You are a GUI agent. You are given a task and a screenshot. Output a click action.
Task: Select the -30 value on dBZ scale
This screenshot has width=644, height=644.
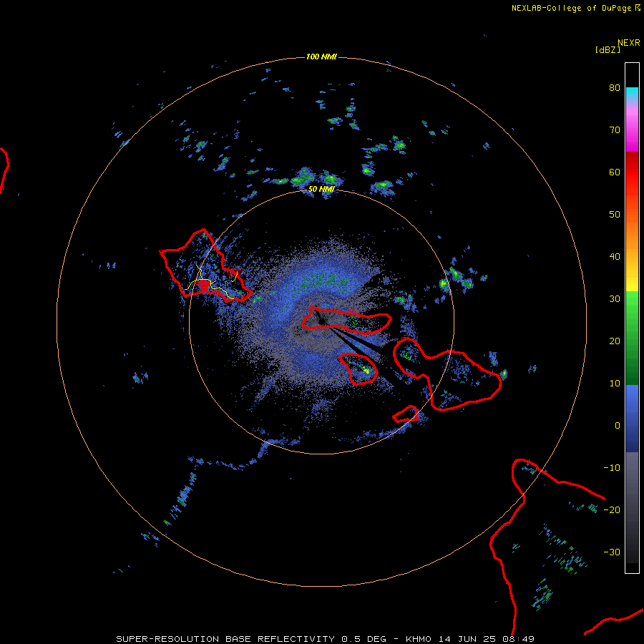point(612,553)
